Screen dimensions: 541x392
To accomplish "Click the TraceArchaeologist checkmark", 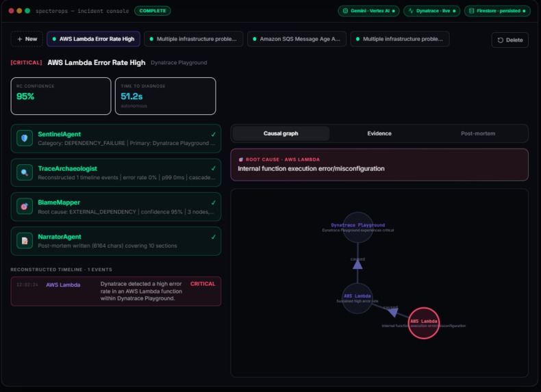I will 213,168.
